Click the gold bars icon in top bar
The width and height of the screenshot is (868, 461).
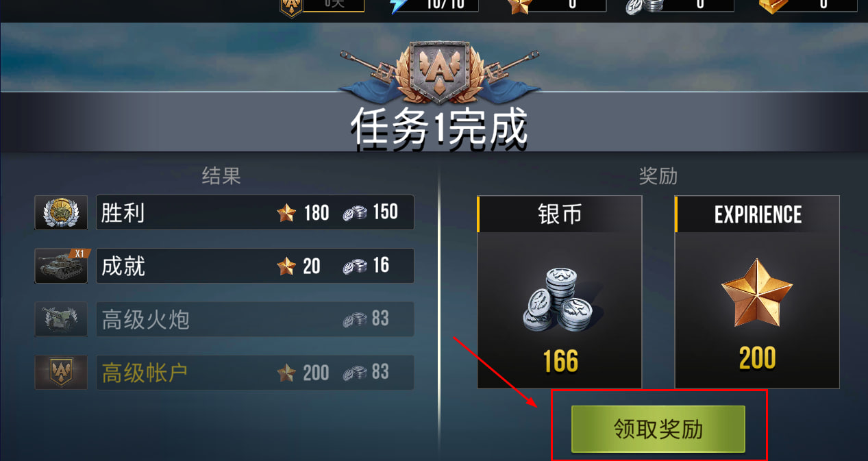(771, 5)
